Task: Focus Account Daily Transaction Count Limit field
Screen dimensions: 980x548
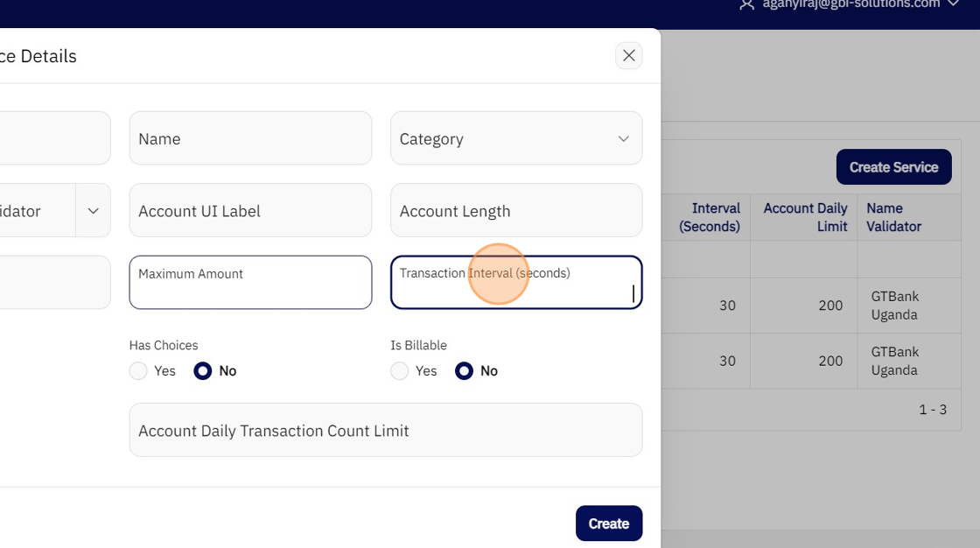Action: click(385, 430)
